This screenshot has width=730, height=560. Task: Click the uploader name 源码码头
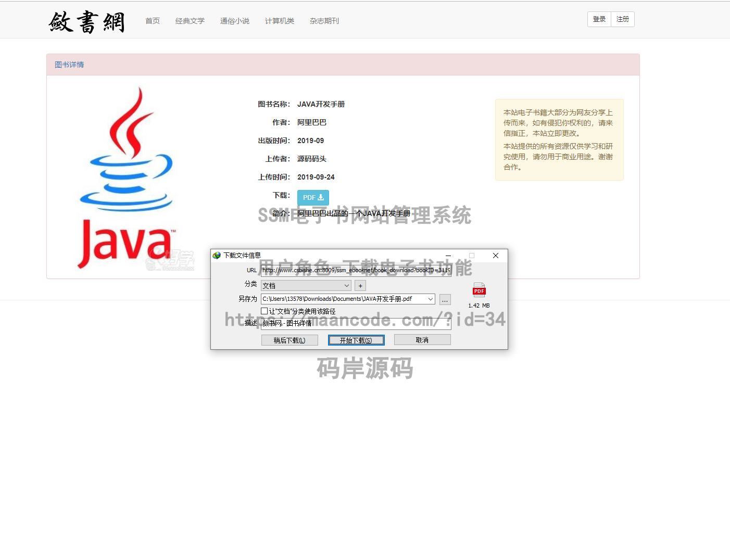click(x=312, y=159)
